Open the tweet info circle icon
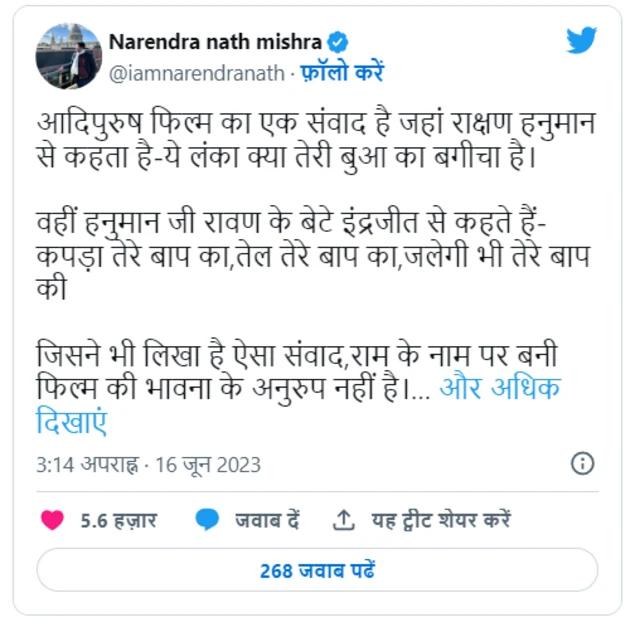The image size is (640, 627). coord(582,463)
